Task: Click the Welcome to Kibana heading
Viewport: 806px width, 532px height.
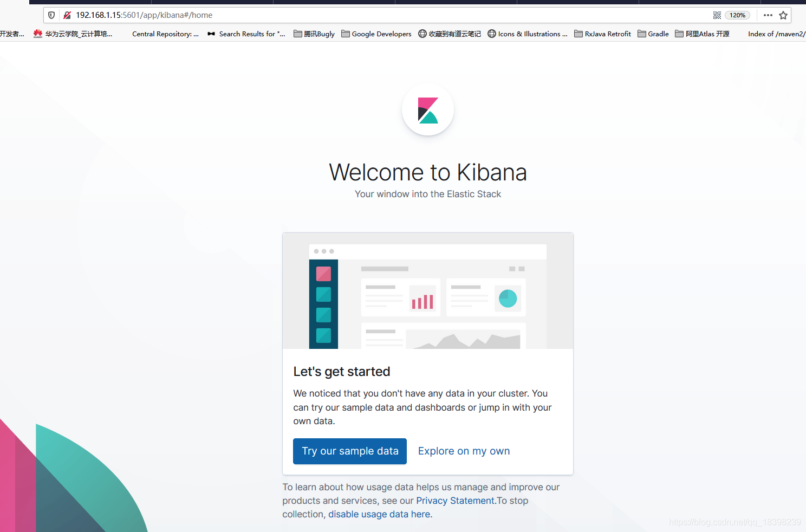Action: tap(428, 172)
